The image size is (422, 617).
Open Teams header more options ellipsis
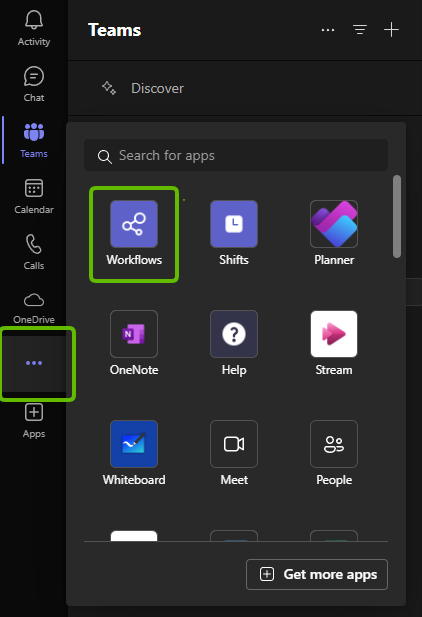[x=328, y=30]
